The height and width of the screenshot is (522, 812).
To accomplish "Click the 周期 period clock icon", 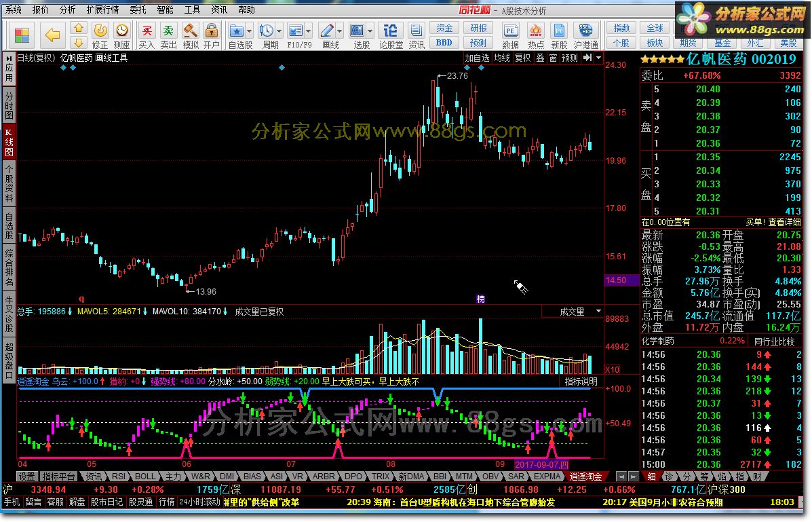I will tap(266, 31).
